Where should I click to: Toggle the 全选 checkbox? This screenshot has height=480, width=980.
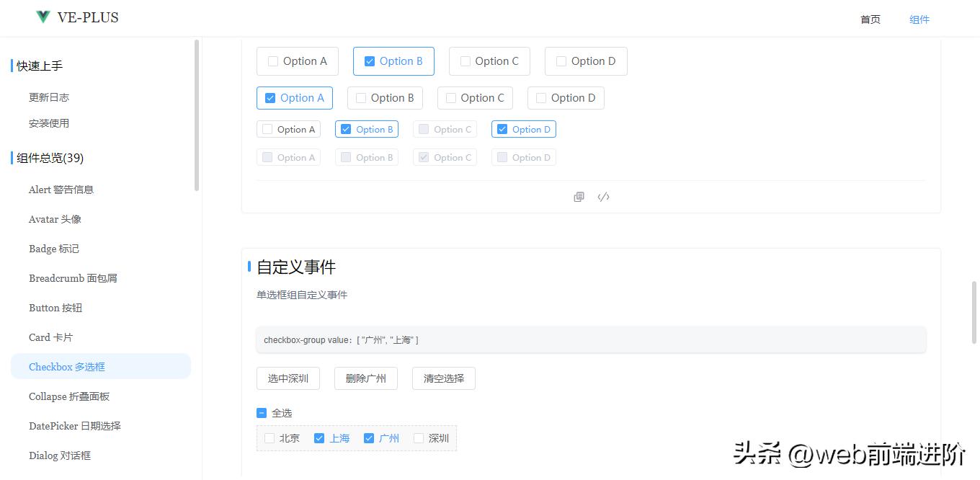[x=262, y=412]
